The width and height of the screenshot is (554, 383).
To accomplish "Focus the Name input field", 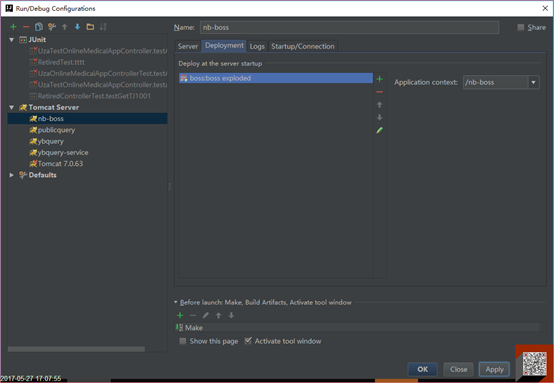I will (x=349, y=28).
